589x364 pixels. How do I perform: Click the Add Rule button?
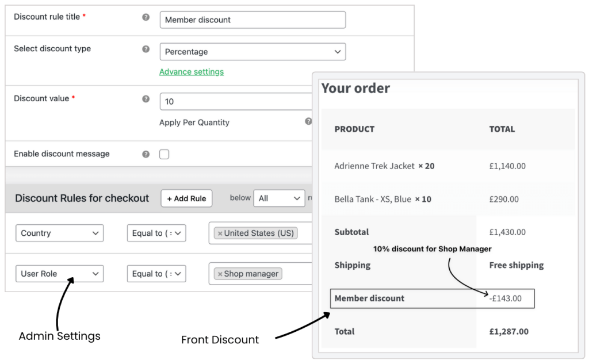coord(186,198)
